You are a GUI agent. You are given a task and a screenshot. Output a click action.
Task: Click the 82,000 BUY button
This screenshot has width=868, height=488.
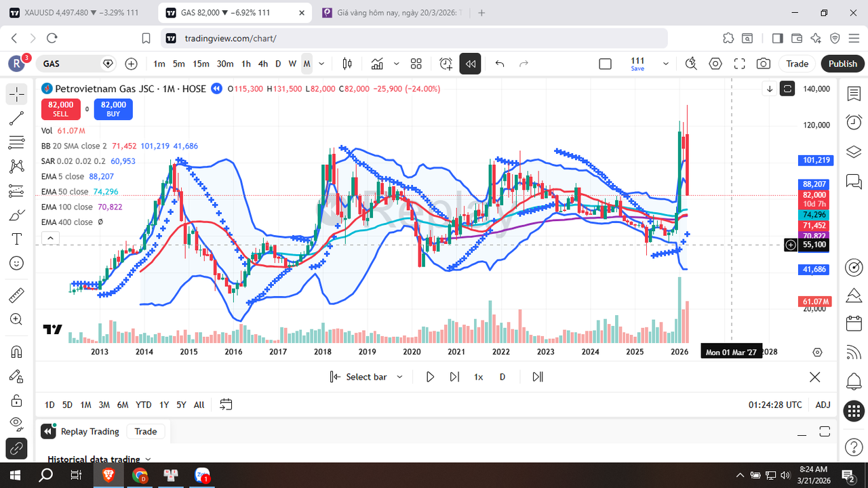coord(113,109)
